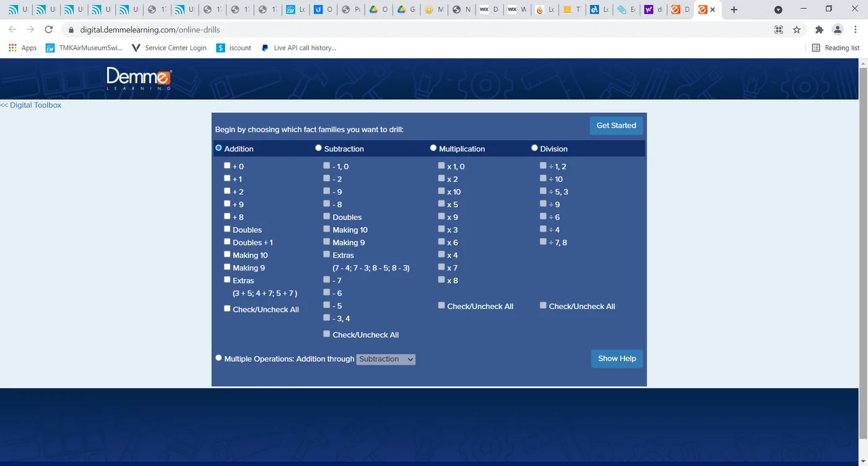Toggle Check/Uncheck All under Division
Screen dimensions: 868x466
click(x=543, y=305)
